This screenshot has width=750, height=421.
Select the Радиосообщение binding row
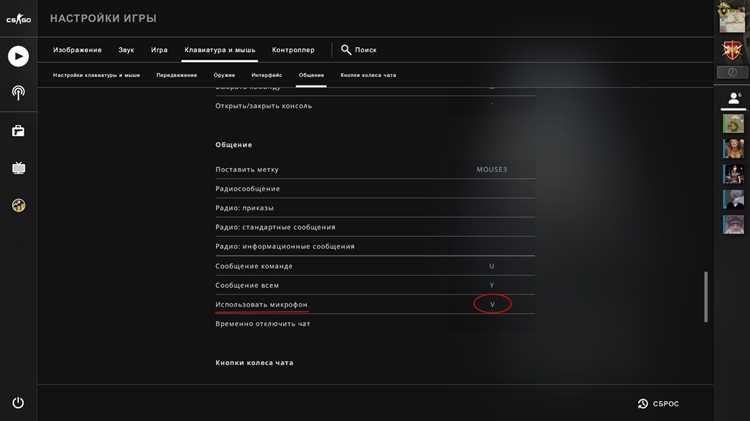(375, 188)
